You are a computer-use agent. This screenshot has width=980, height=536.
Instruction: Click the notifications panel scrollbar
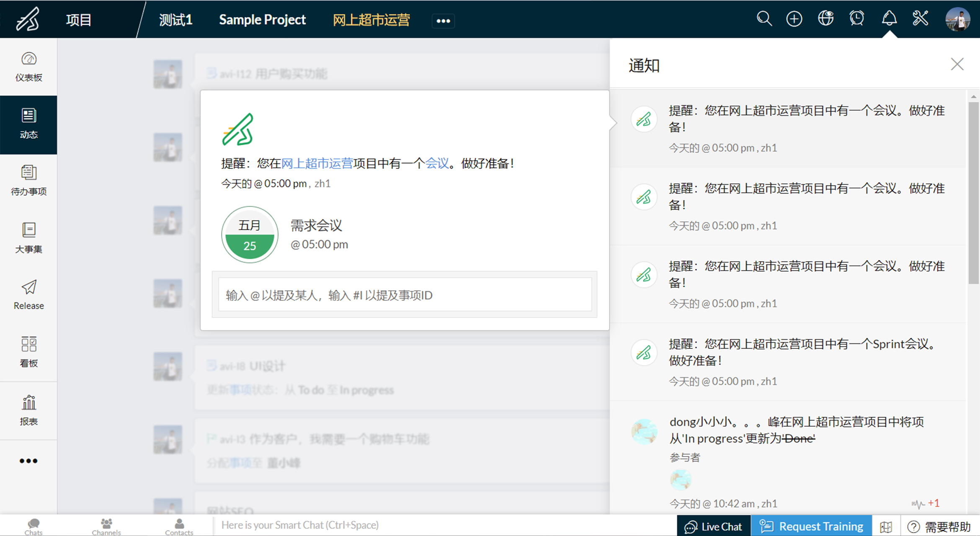[x=973, y=193]
